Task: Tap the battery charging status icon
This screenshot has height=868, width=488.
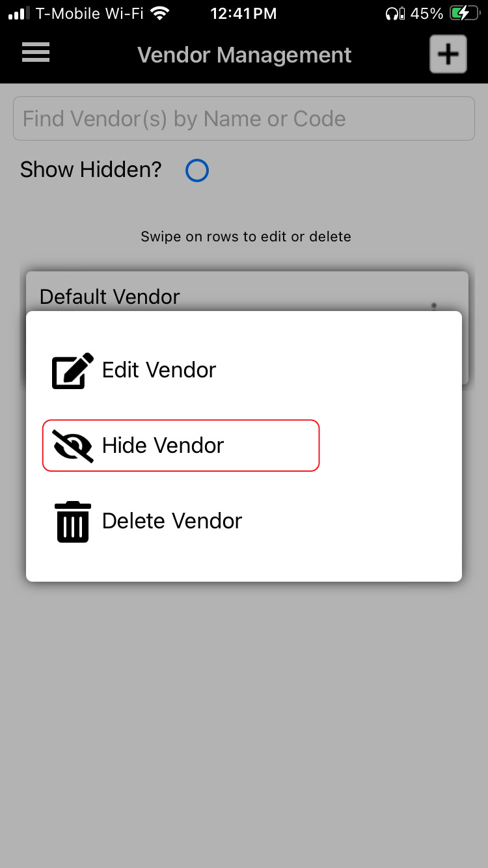Action: pyautogui.click(x=467, y=14)
